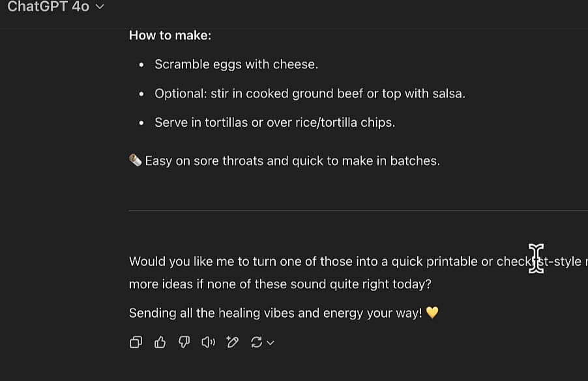Open the model picker chevron next to ChatGPT 4o
The image size is (588, 381).
[x=98, y=7]
